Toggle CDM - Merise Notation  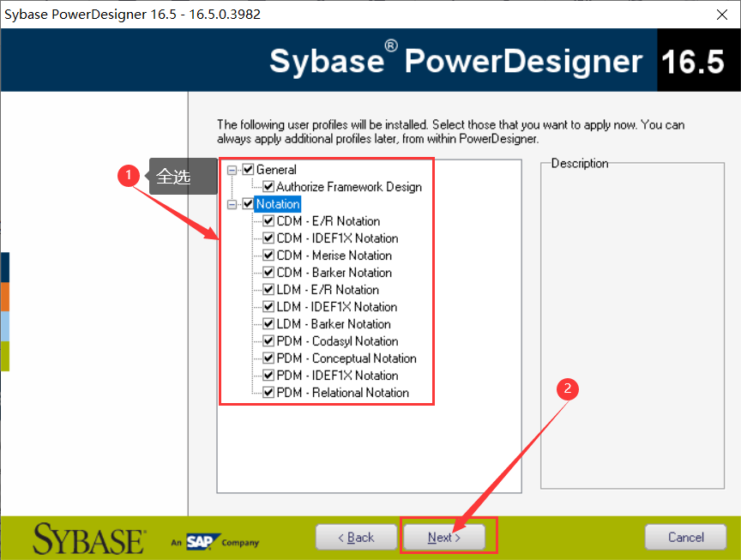tap(268, 256)
